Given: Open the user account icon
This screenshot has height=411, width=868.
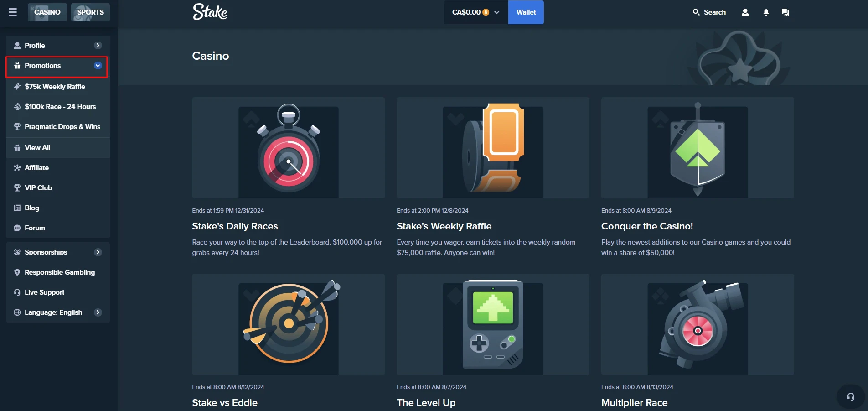Looking at the screenshot, I should tap(745, 12).
